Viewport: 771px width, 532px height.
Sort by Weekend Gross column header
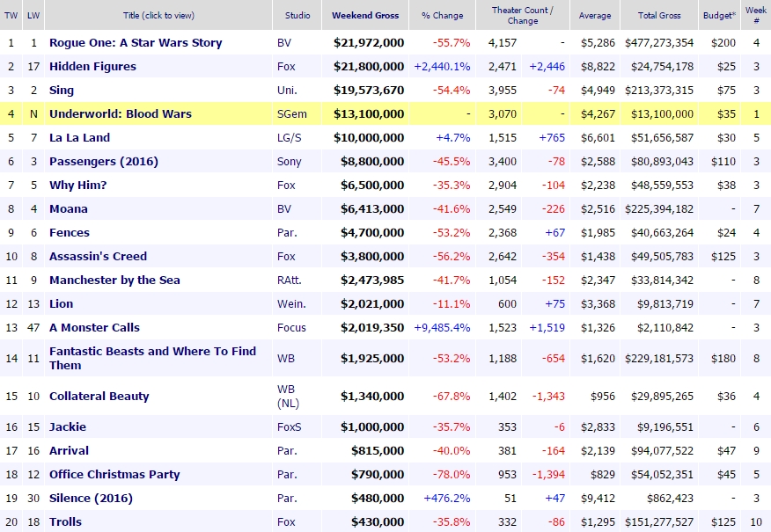(365, 15)
